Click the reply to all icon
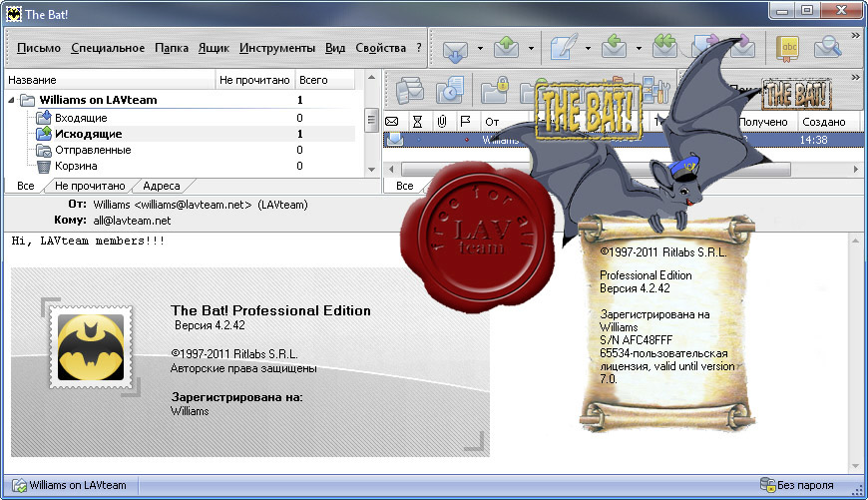 pyautogui.click(x=664, y=47)
